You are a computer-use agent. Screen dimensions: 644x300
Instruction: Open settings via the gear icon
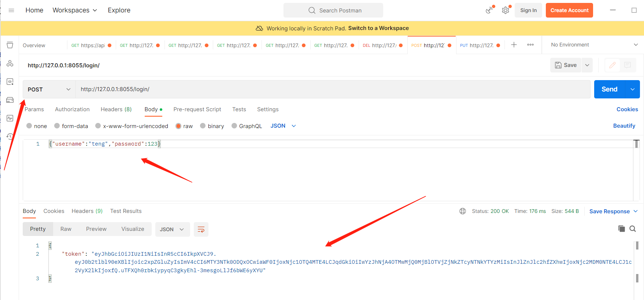pyautogui.click(x=506, y=10)
